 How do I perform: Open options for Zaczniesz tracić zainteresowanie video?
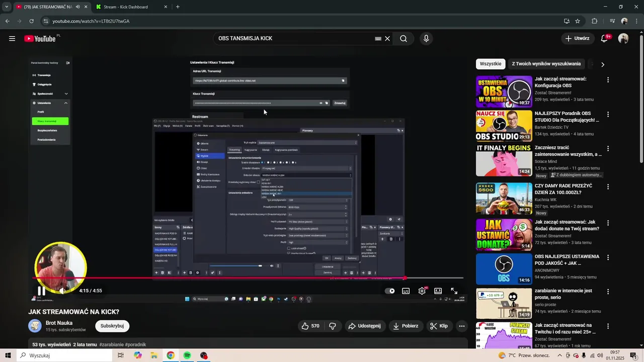point(608,149)
